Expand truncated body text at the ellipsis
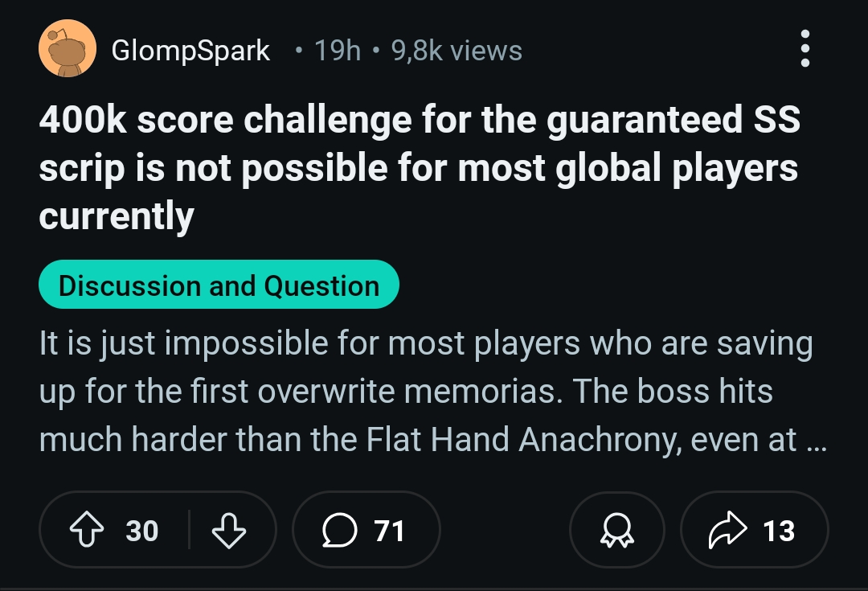This screenshot has width=868, height=591. 817,441
